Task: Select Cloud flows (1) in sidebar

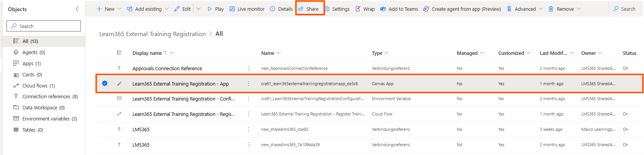Action: (x=38, y=86)
